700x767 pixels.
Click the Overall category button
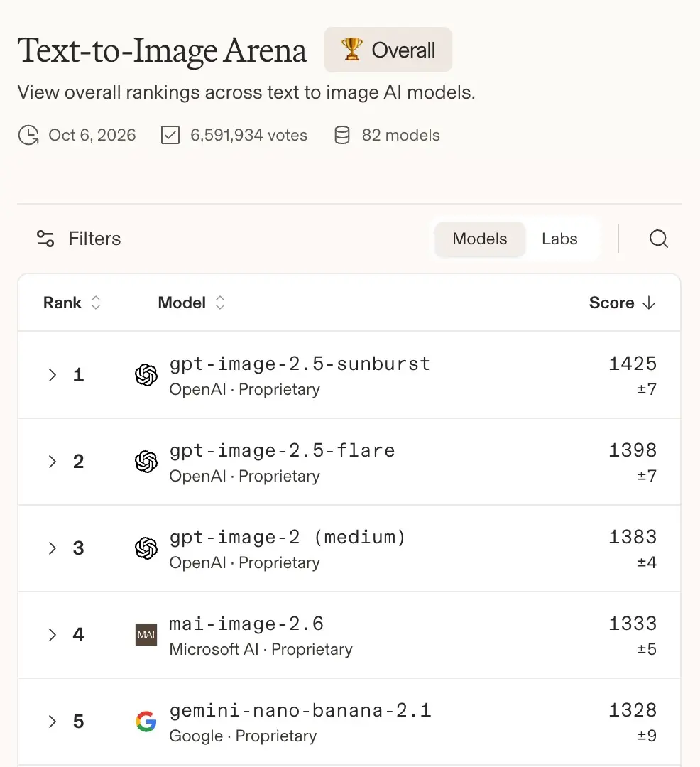point(388,50)
